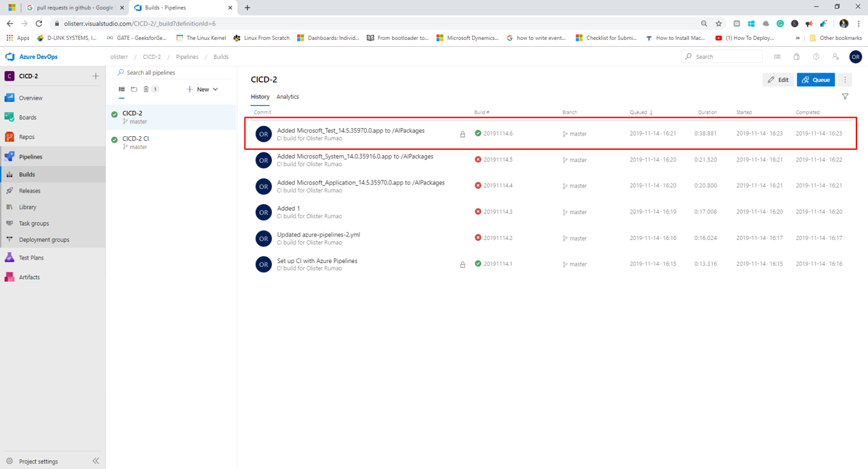This screenshot has width=868, height=469.
Task: Show hidden bookmarks with the chevron
Action: [x=797, y=38]
